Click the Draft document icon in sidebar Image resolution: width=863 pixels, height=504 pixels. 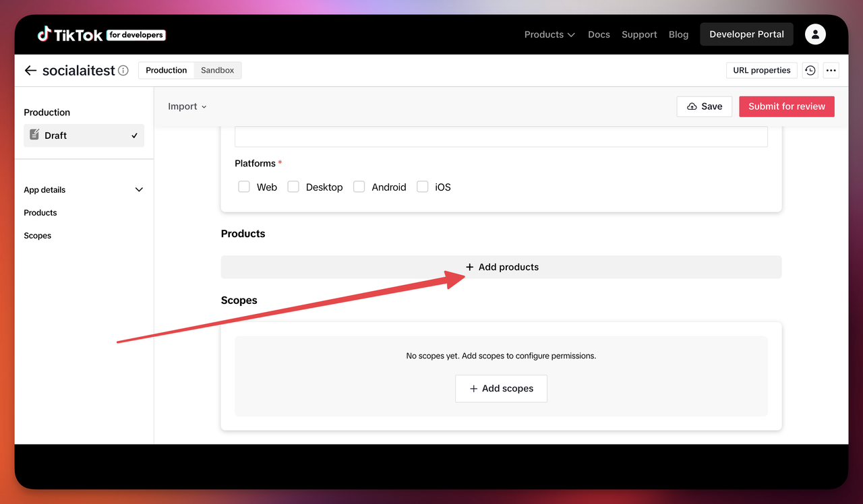[x=34, y=135]
